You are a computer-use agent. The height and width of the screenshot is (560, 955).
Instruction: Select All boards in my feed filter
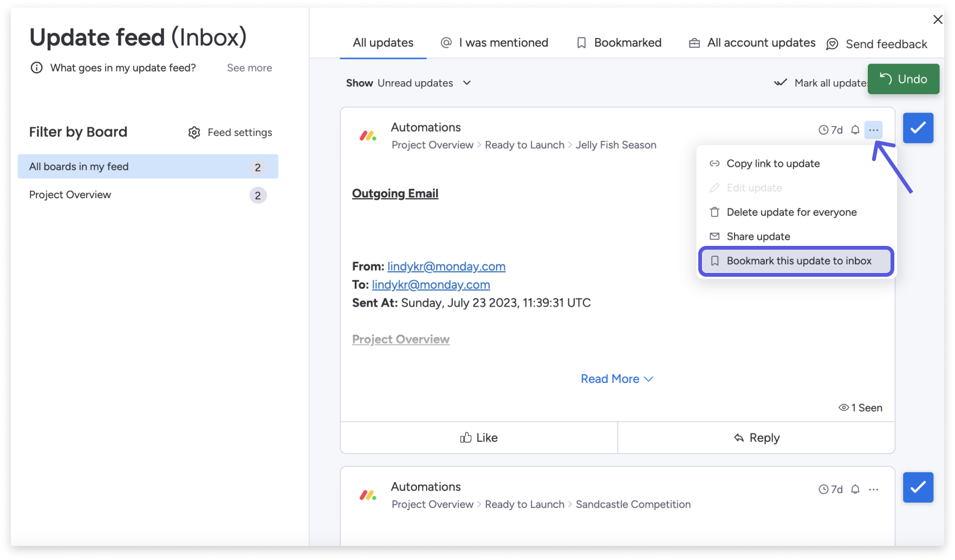pyautogui.click(x=148, y=167)
